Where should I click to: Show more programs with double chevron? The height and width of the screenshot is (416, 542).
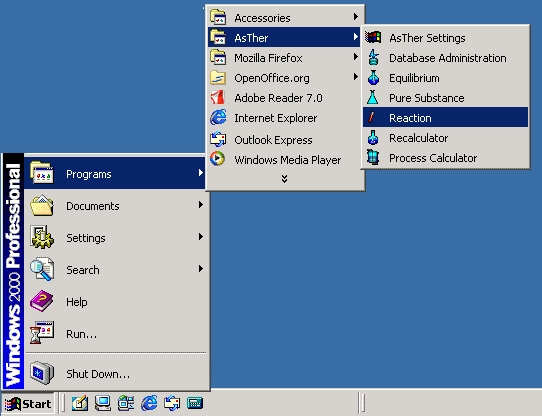284,179
